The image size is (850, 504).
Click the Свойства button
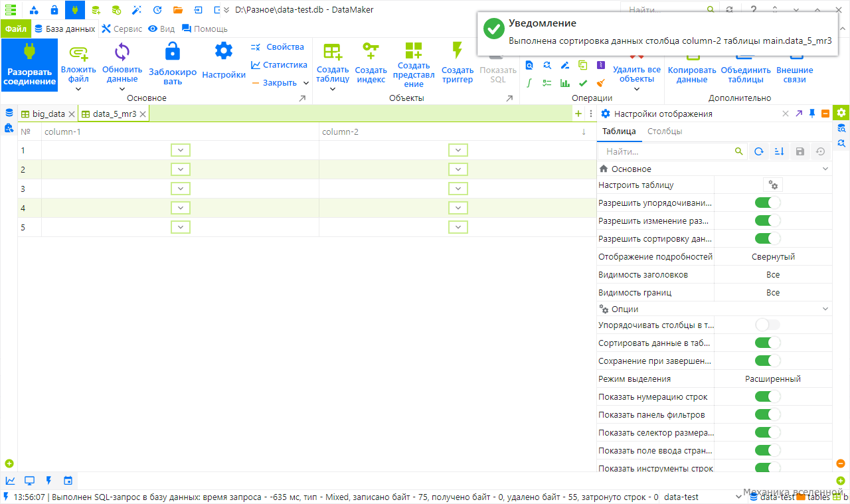tap(278, 47)
